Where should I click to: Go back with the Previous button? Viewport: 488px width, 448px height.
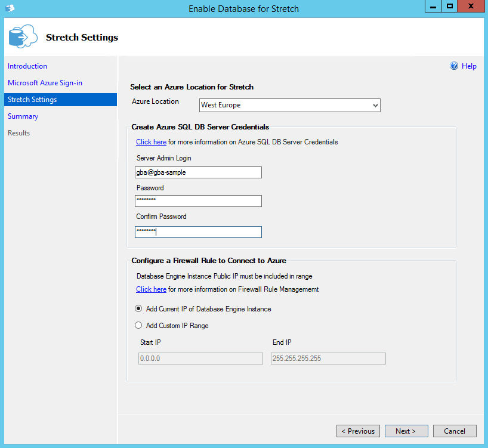pos(358,431)
